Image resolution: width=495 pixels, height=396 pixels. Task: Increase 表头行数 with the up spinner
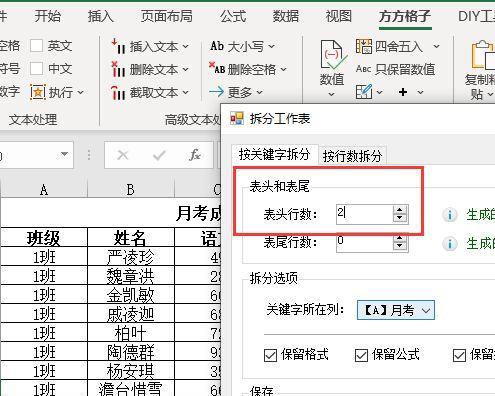tap(399, 210)
